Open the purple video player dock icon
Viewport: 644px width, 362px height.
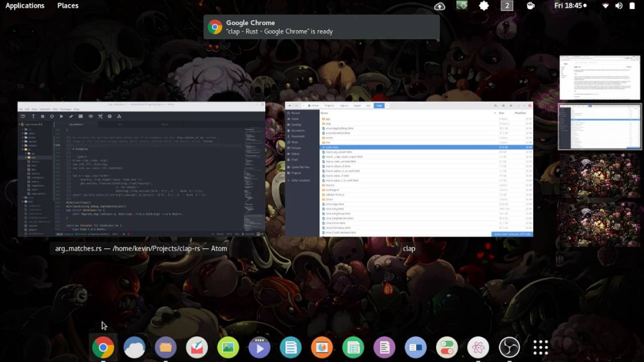(x=260, y=347)
